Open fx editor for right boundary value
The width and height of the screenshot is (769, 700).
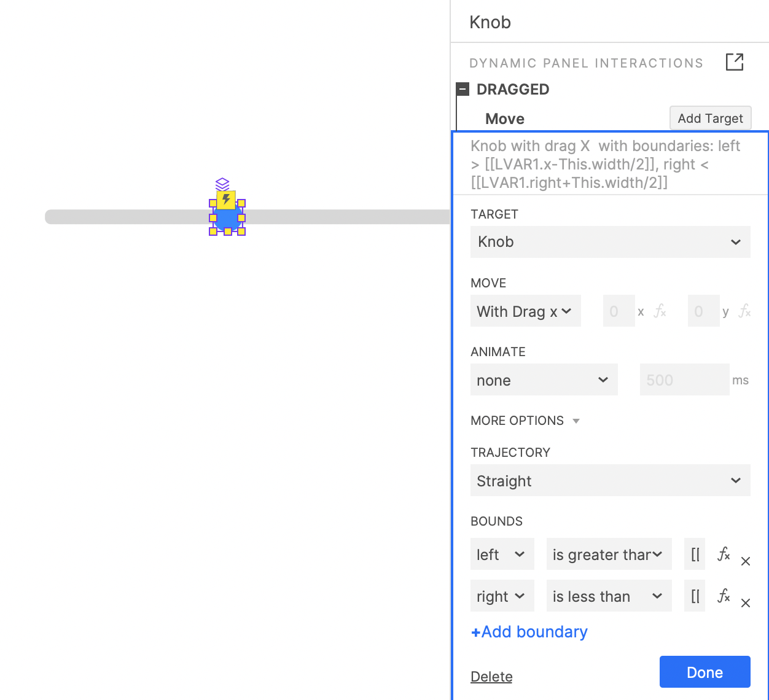(x=724, y=596)
